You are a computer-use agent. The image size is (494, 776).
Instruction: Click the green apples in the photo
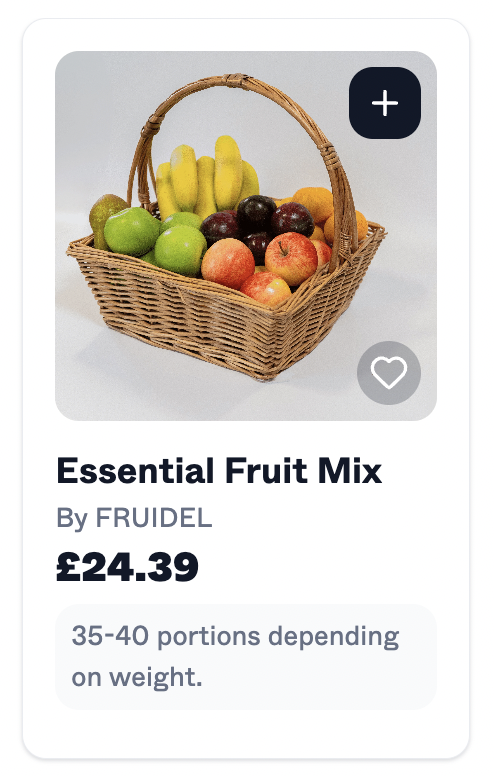coord(156,240)
